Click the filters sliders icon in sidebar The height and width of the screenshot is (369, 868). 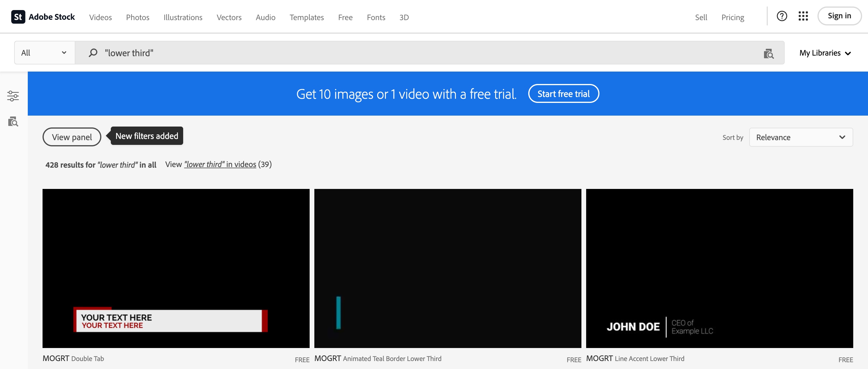click(x=13, y=96)
